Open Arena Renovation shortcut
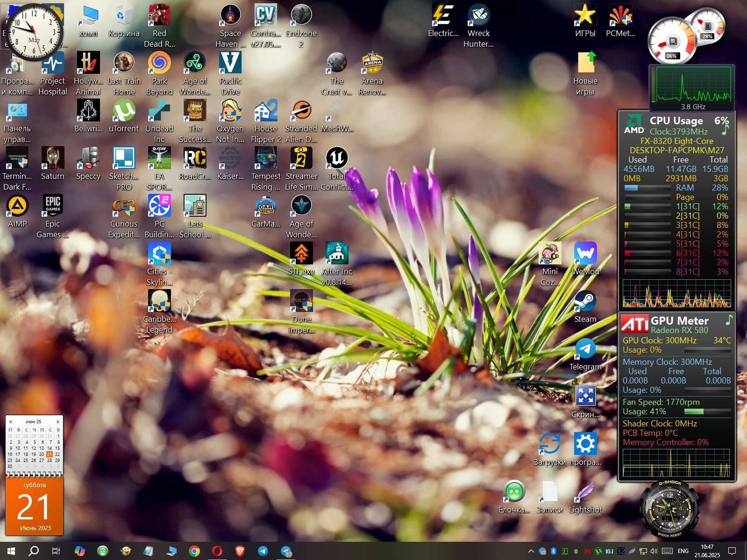 point(372,74)
